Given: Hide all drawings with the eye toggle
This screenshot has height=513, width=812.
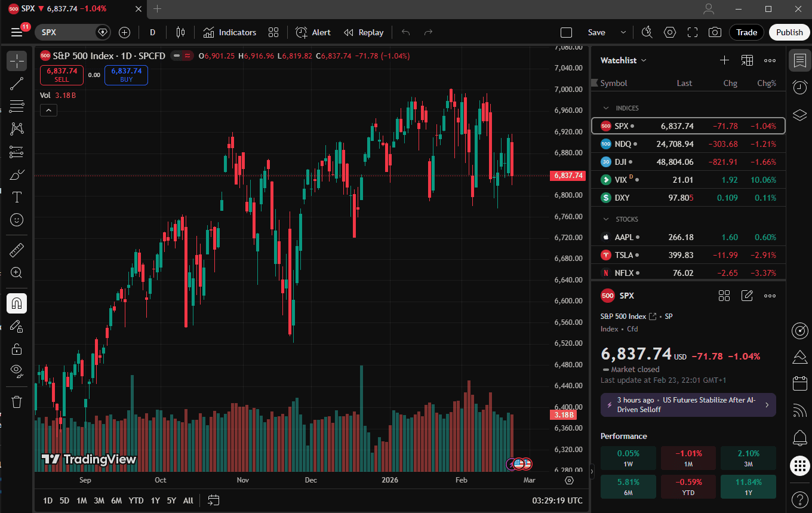Looking at the screenshot, I should point(17,371).
